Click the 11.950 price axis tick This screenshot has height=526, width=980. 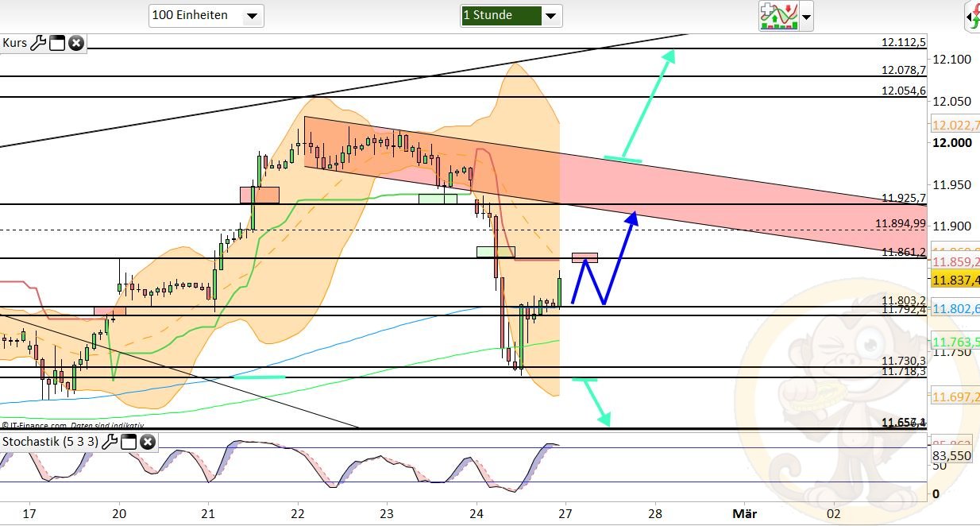[x=951, y=184]
